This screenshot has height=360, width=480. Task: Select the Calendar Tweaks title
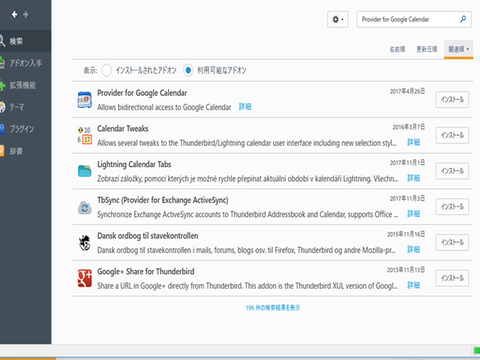(x=123, y=129)
